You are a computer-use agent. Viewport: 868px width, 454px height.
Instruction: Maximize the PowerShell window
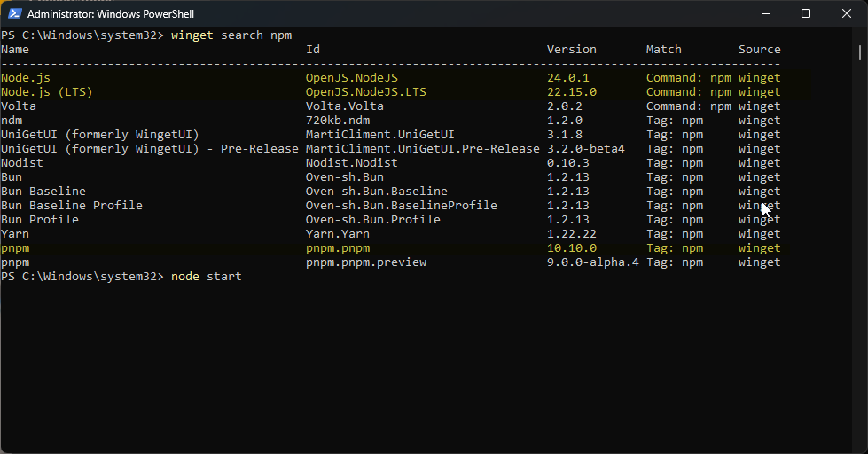pyautogui.click(x=806, y=14)
